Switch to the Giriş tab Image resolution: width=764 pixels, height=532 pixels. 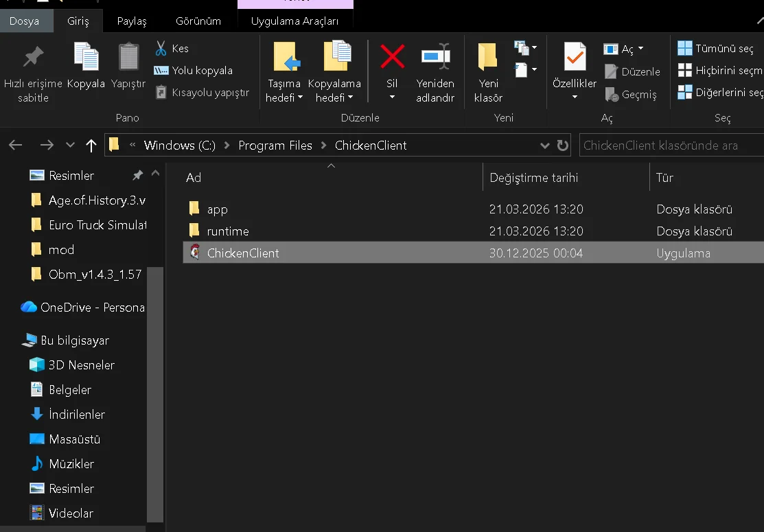(78, 21)
